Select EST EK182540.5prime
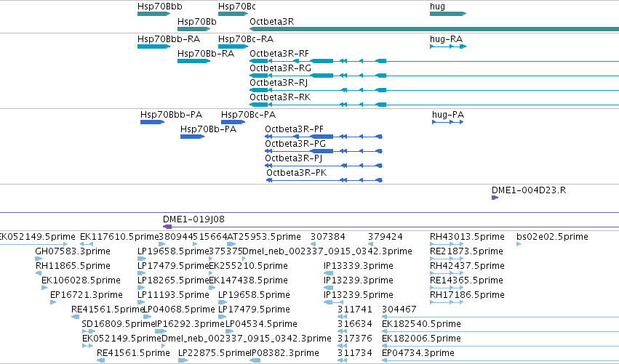 pos(500,332)
